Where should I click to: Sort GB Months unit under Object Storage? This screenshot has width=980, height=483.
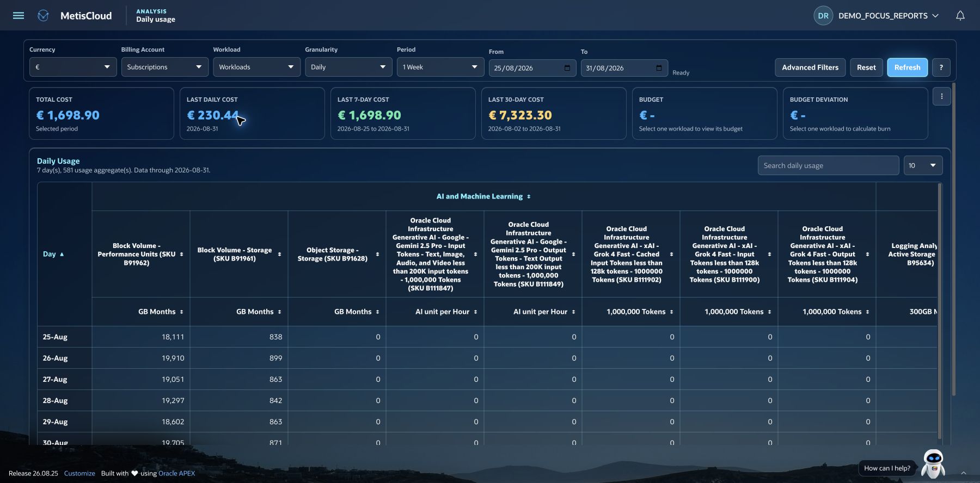pyautogui.click(x=377, y=312)
